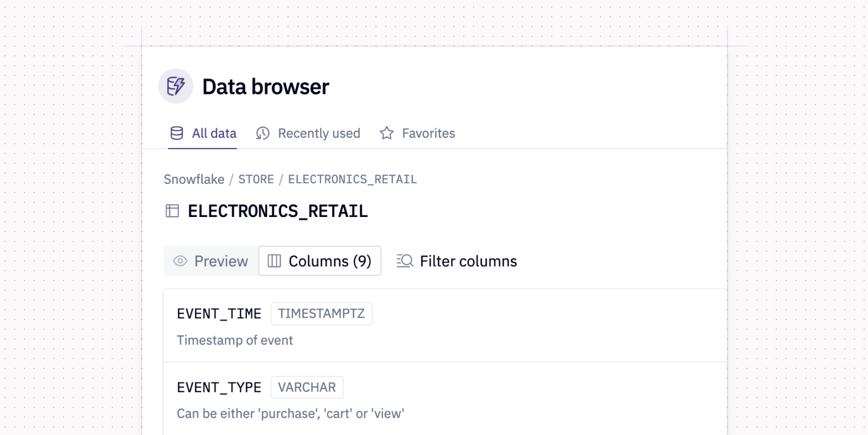Image resolution: width=868 pixels, height=435 pixels.
Task: Click the star icon beside Favorites
Action: tap(386, 133)
